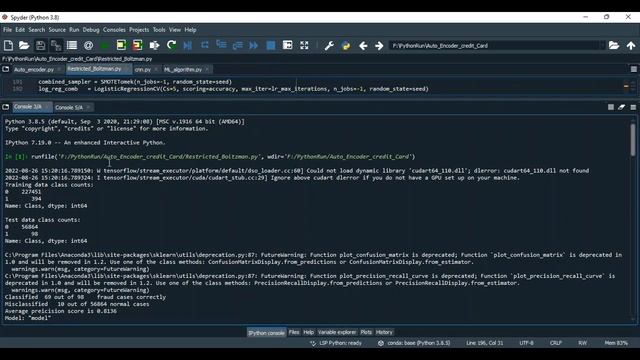The height and width of the screenshot is (360, 640).
Task: Expand the working directory path dropdown
Action: [x=602, y=45]
